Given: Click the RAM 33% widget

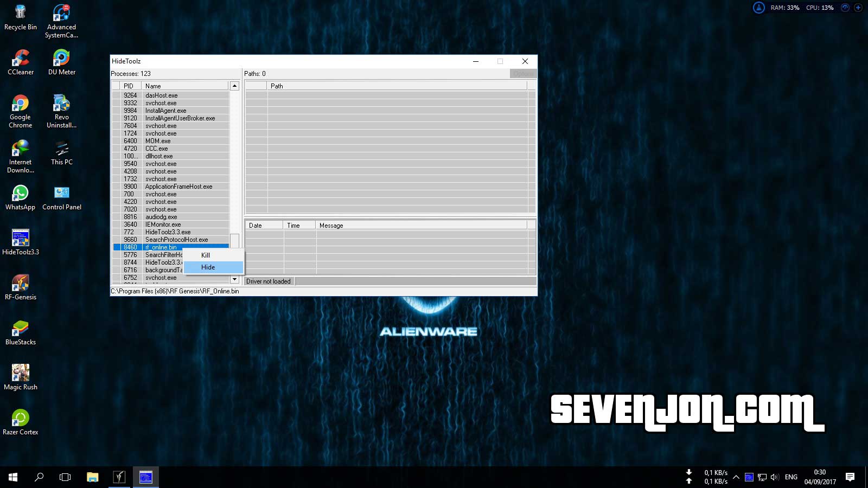Looking at the screenshot, I should pos(785,8).
